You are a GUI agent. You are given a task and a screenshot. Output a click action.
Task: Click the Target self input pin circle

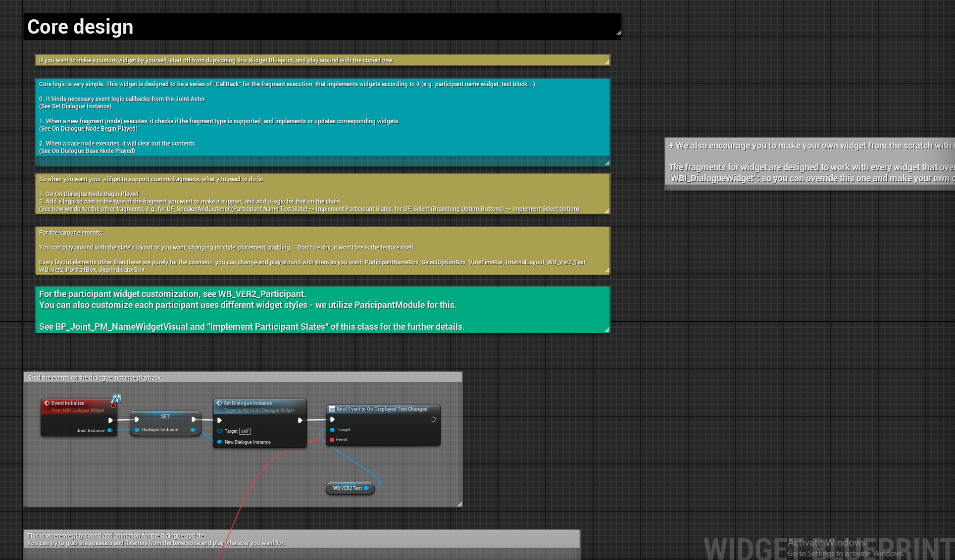click(x=220, y=431)
